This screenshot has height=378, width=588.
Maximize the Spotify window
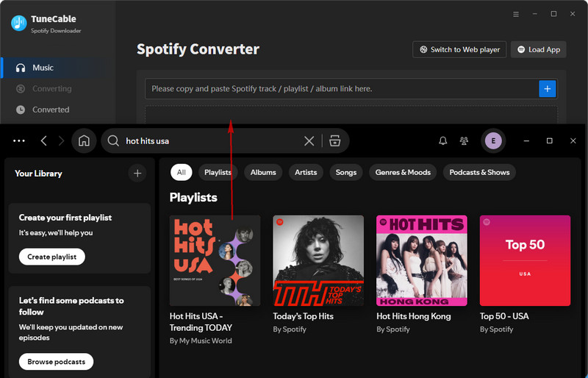(549, 140)
